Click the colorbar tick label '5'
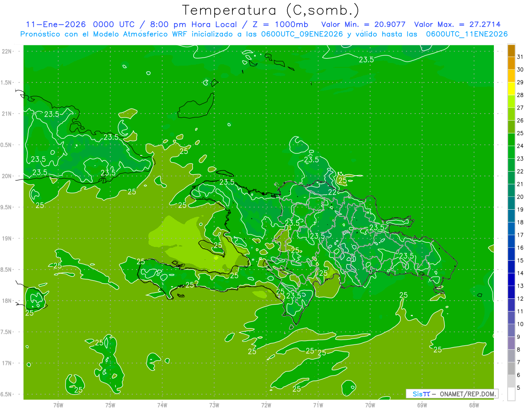 [519, 388]
